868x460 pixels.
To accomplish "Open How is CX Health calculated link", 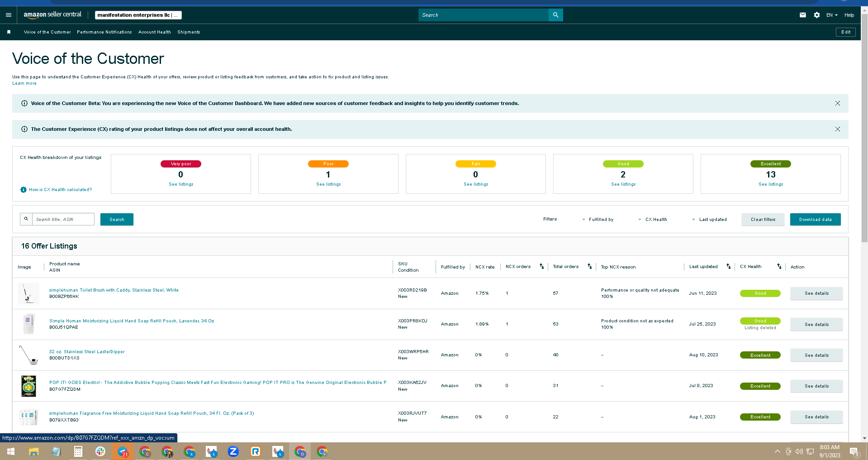I will (60, 190).
